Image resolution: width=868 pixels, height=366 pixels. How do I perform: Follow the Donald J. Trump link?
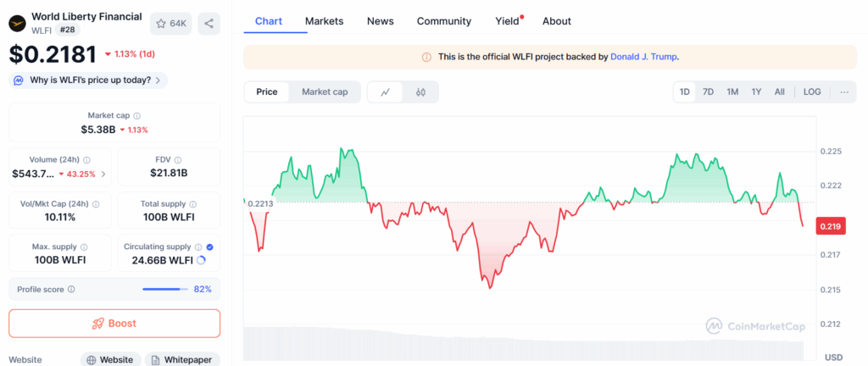(x=643, y=57)
